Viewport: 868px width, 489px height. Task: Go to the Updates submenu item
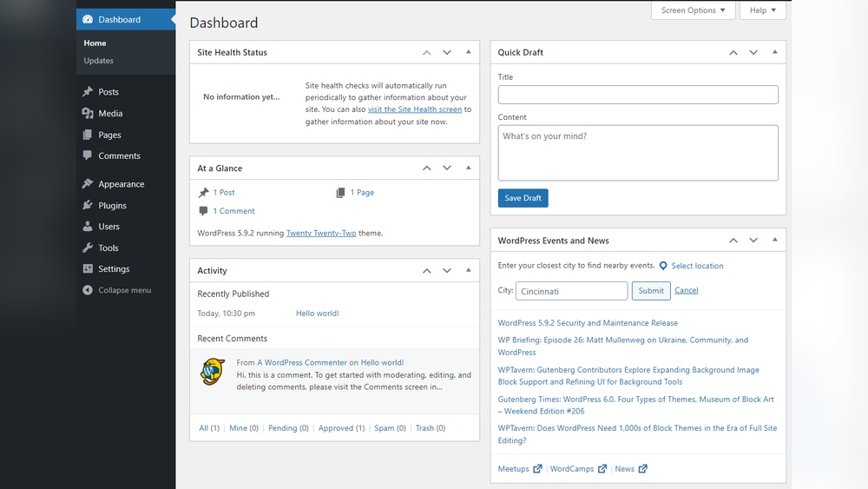click(x=99, y=60)
